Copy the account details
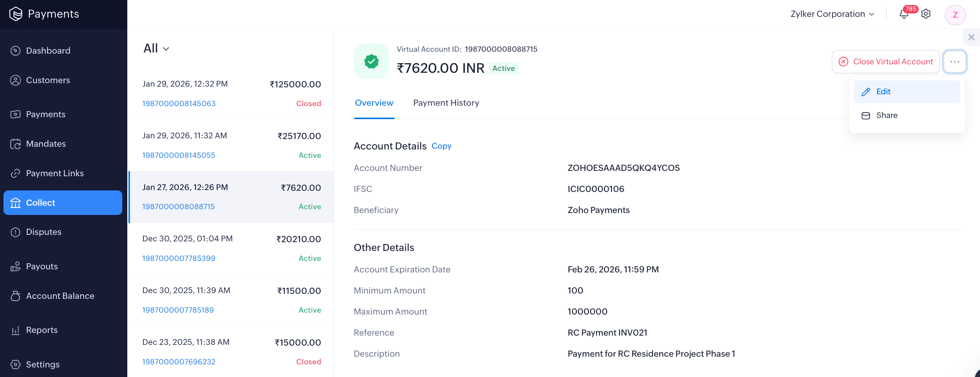This screenshot has height=377, width=980. [x=441, y=146]
